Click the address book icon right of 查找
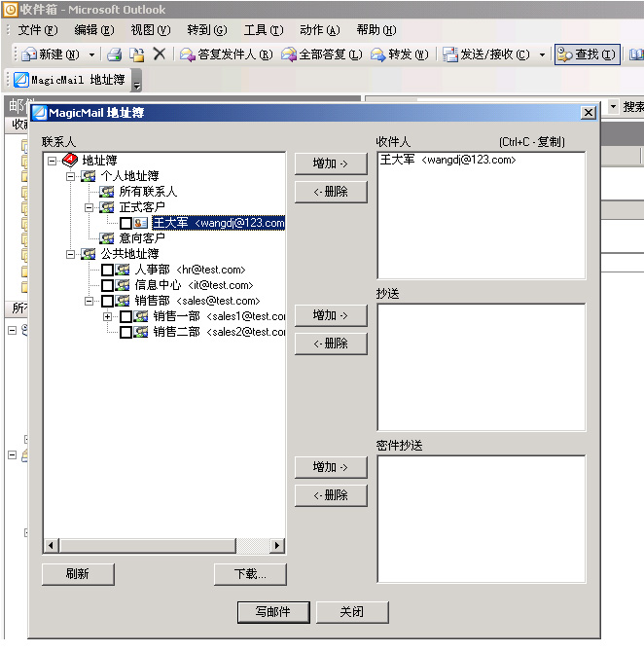 636,54
